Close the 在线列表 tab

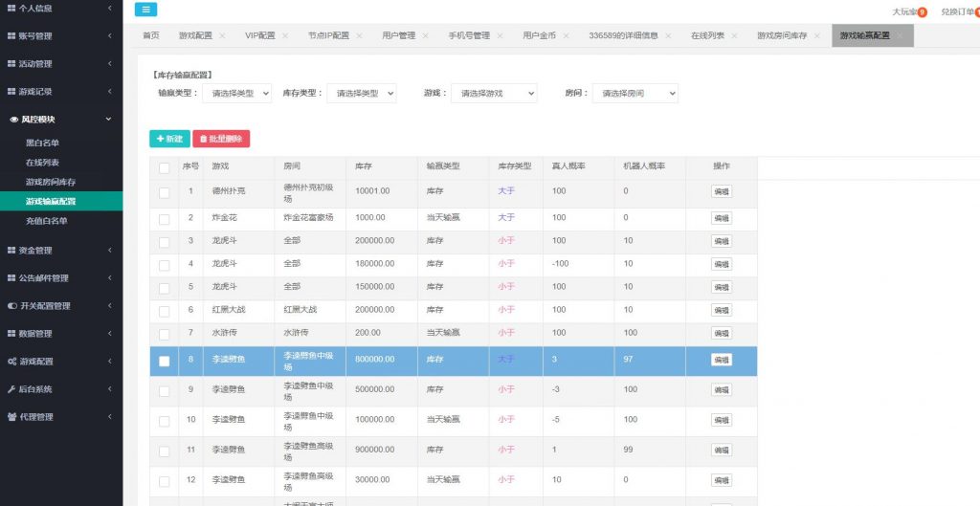coord(735,36)
